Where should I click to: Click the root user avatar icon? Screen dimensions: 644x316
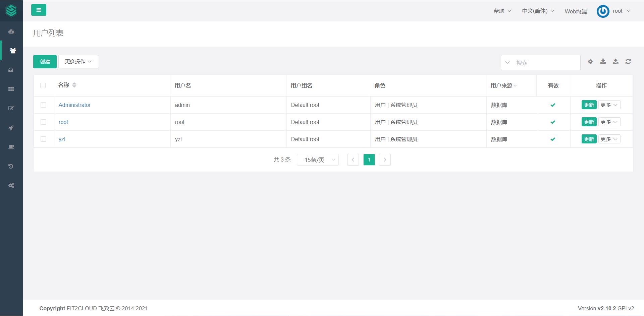(x=603, y=11)
